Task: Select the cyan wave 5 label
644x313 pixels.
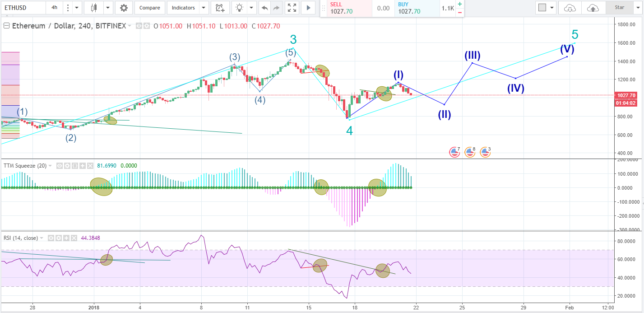Action: [575, 34]
